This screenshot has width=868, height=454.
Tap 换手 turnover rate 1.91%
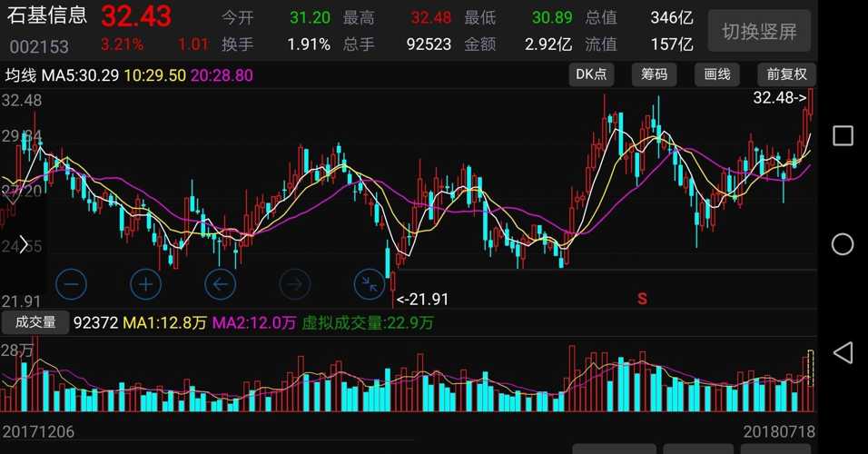(x=309, y=44)
